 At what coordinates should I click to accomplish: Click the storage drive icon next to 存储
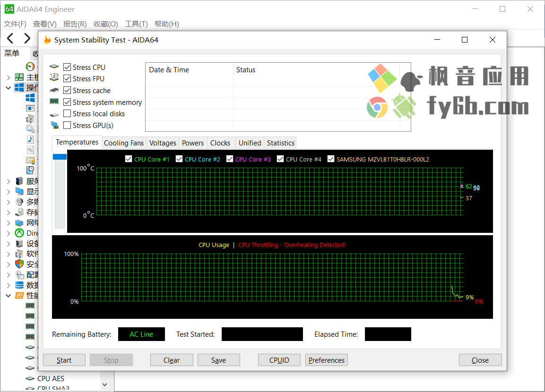coord(19,212)
